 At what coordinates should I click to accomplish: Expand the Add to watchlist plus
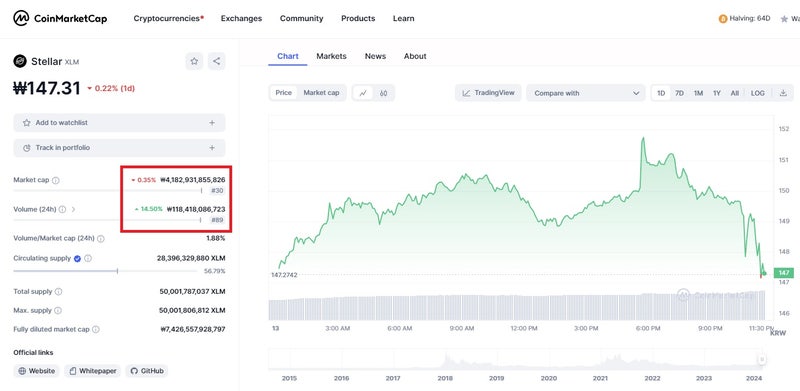(212, 123)
